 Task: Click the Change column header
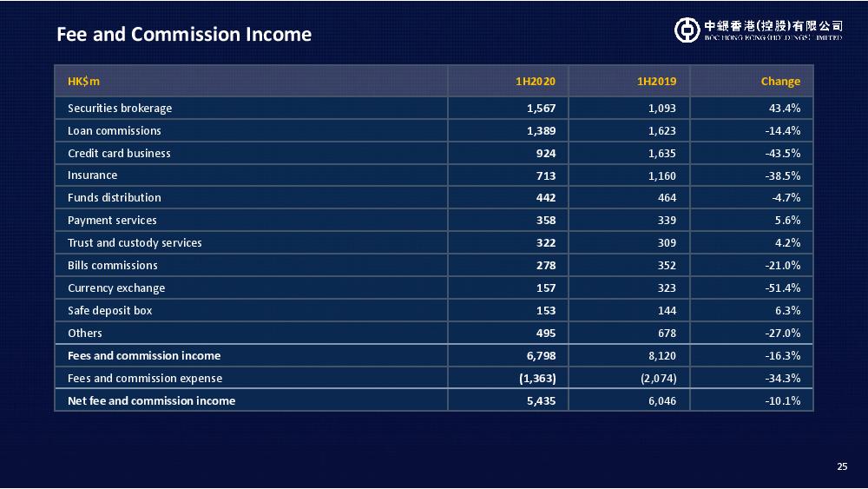click(x=780, y=82)
